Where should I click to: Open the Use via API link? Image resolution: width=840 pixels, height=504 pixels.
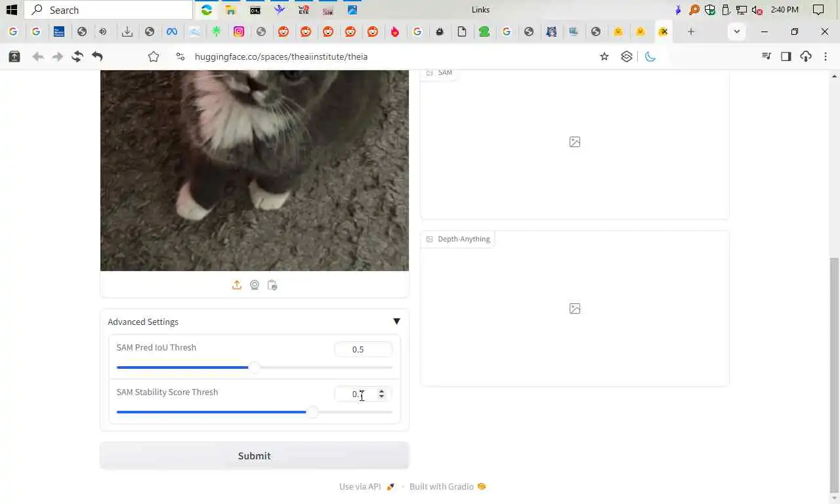(x=367, y=486)
